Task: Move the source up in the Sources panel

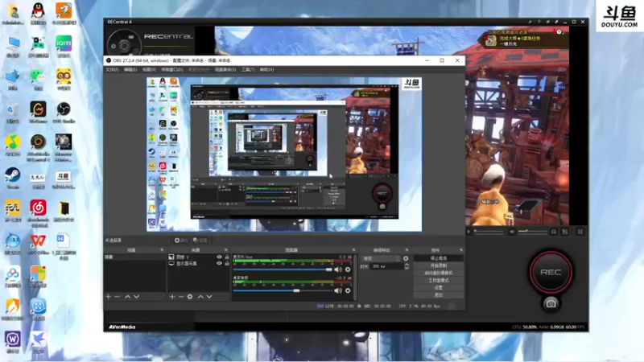Action: tap(200, 296)
